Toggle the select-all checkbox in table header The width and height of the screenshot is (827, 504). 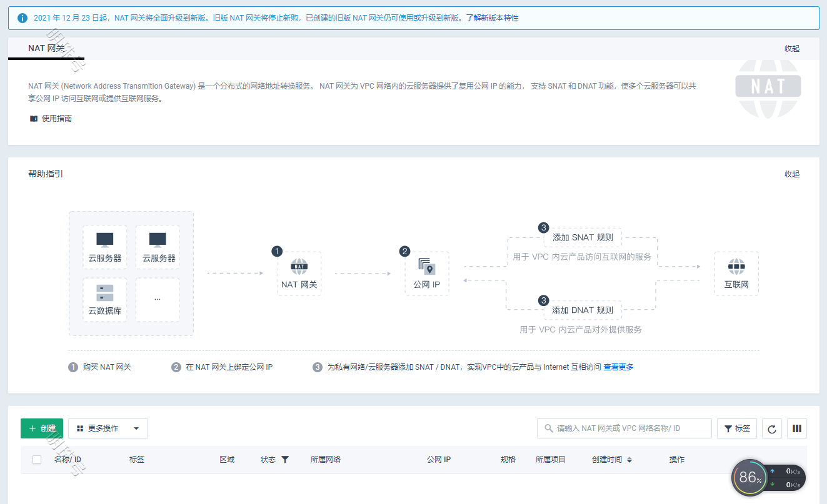(x=37, y=460)
